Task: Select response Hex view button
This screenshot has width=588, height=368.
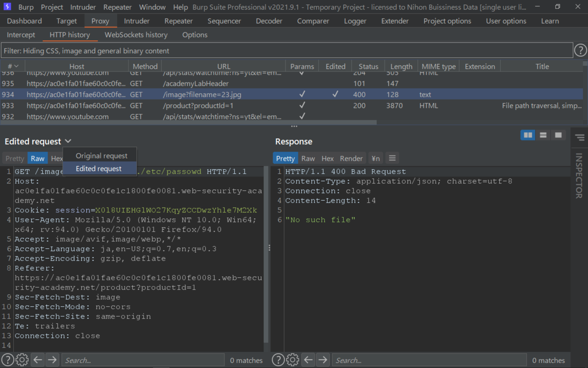Action: (328, 158)
